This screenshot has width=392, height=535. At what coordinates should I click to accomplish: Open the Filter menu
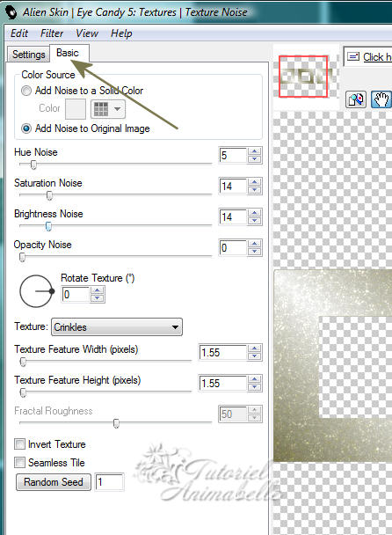52,33
